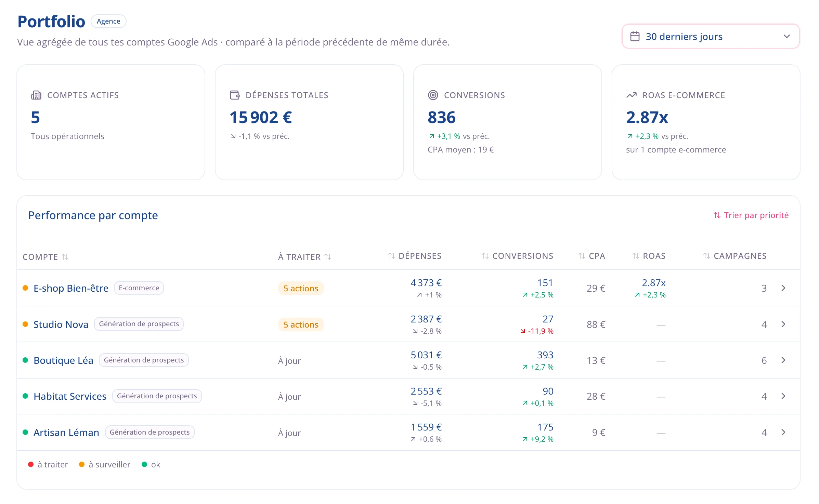The height and width of the screenshot is (504, 819).
Task: Click Performance par compte heading
Action: [93, 215]
